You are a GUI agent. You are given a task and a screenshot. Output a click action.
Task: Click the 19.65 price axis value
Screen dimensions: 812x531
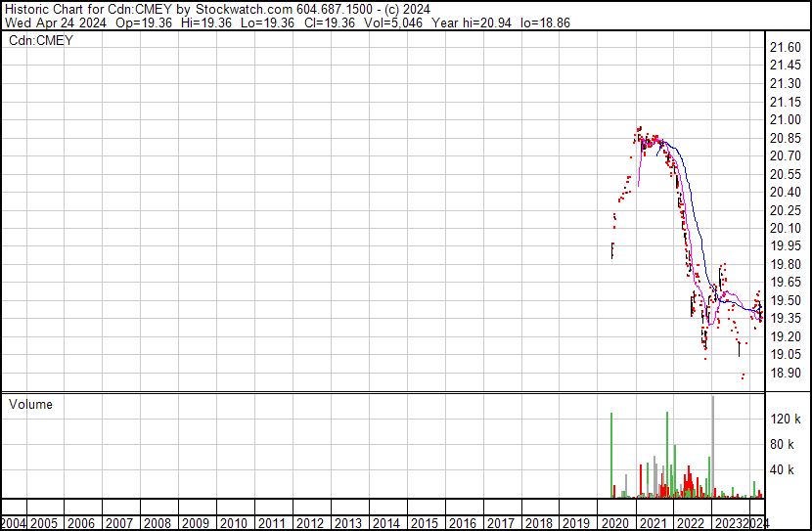(x=786, y=282)
